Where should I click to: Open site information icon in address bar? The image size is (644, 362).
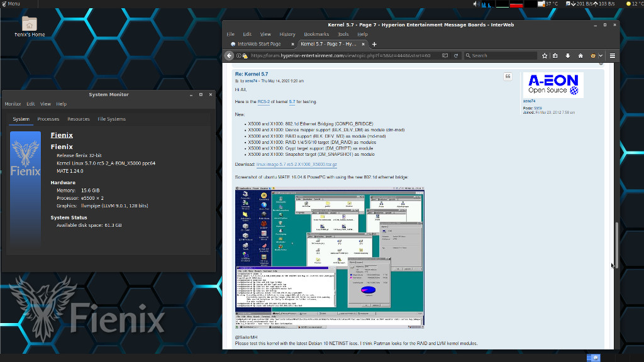238,56
